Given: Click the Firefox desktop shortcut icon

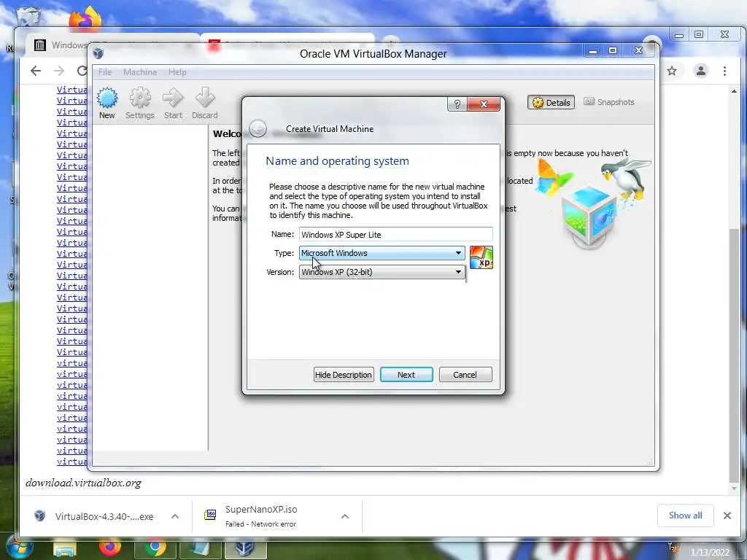Looking at the screenshot, I should point(85,17).
